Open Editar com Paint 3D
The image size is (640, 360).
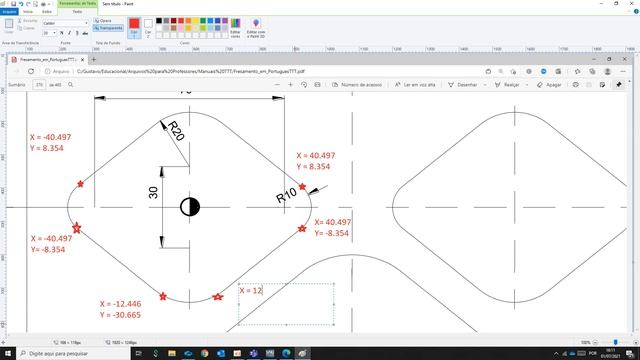pyautogui.click(x=256, y=28)
